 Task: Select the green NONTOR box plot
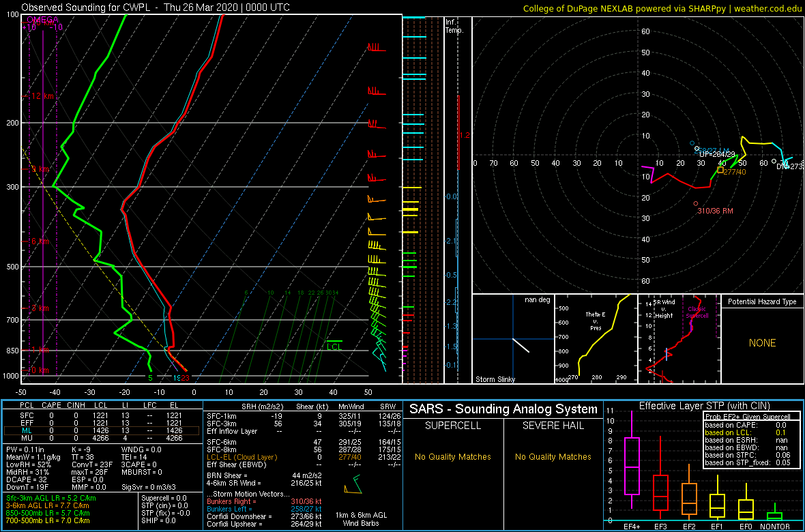click(776, 512)
